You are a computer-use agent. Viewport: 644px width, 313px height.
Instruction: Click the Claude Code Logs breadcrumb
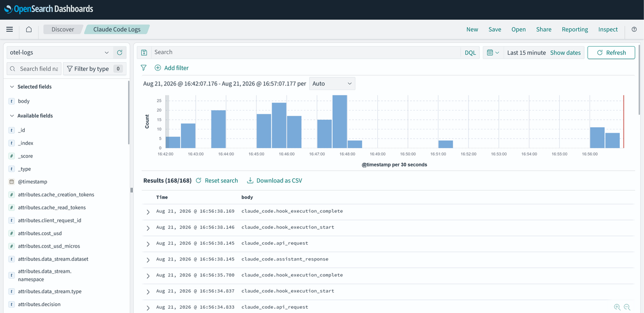116,30
